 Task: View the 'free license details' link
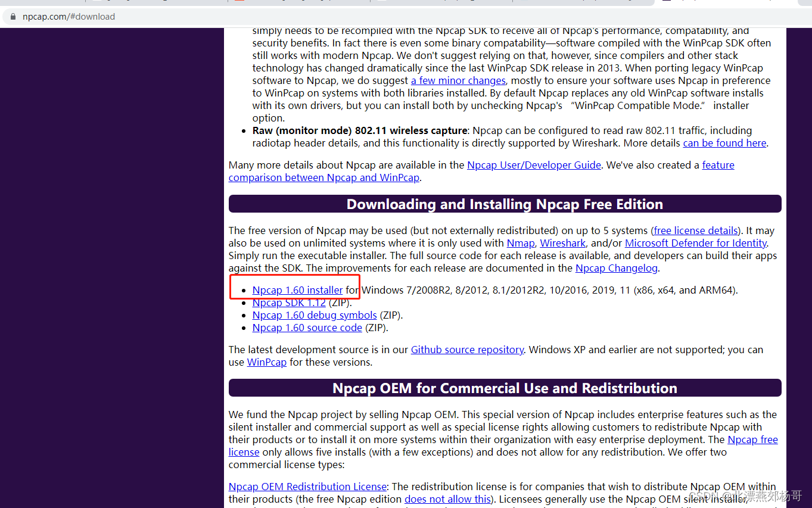pyautogui.click(x=696, y=230)
